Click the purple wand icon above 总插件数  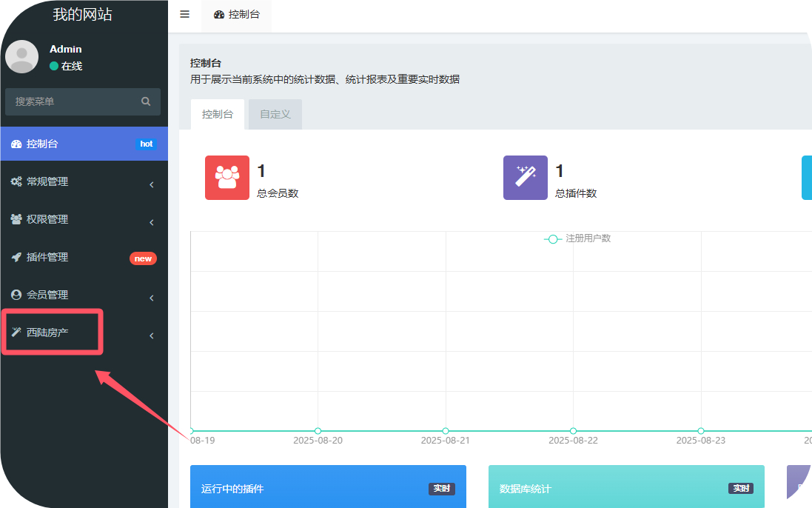[525, 178]
